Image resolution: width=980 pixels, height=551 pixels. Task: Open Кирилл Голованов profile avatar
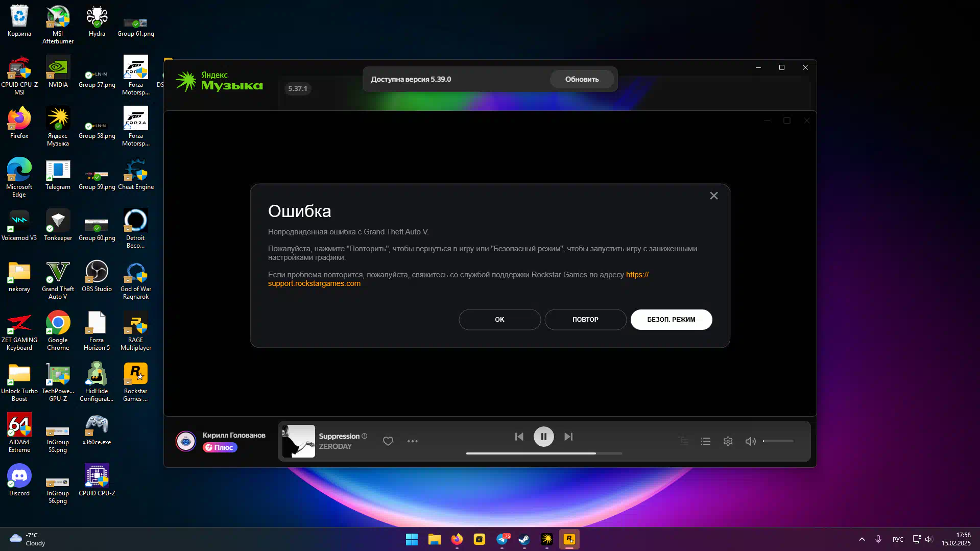[x=186, y=441]
